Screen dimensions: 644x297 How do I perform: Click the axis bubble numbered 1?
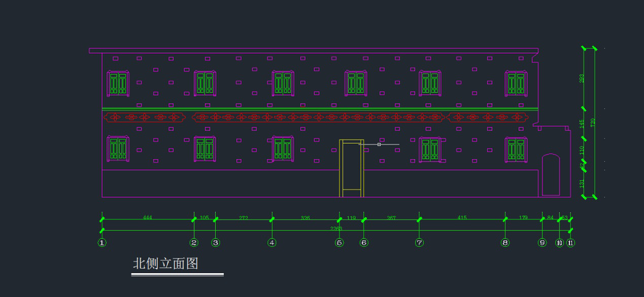[x=102, y=243]
